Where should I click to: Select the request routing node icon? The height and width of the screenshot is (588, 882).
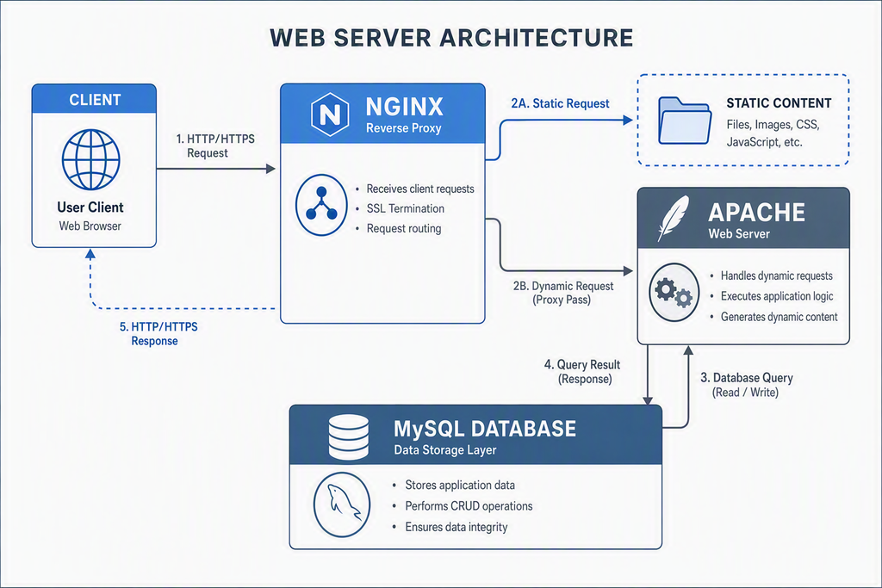pos(321,205)
